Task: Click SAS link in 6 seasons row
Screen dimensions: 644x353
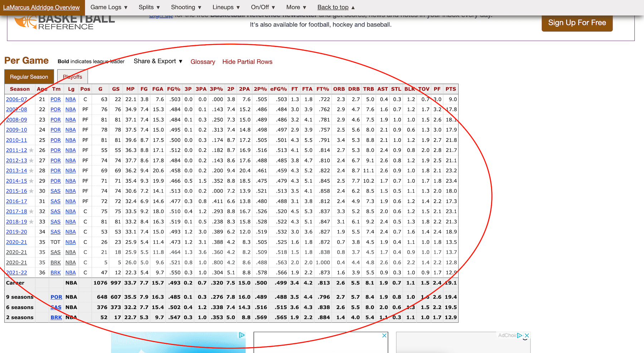Action: [x=56, y=307]
